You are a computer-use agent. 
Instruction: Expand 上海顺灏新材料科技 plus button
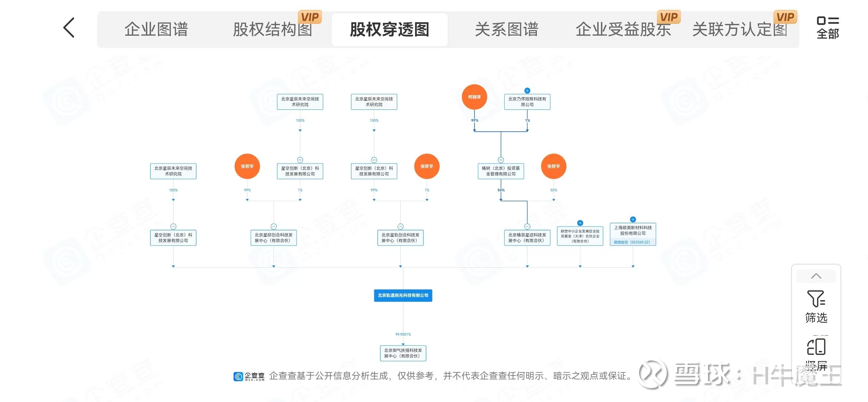pos(633,219)
